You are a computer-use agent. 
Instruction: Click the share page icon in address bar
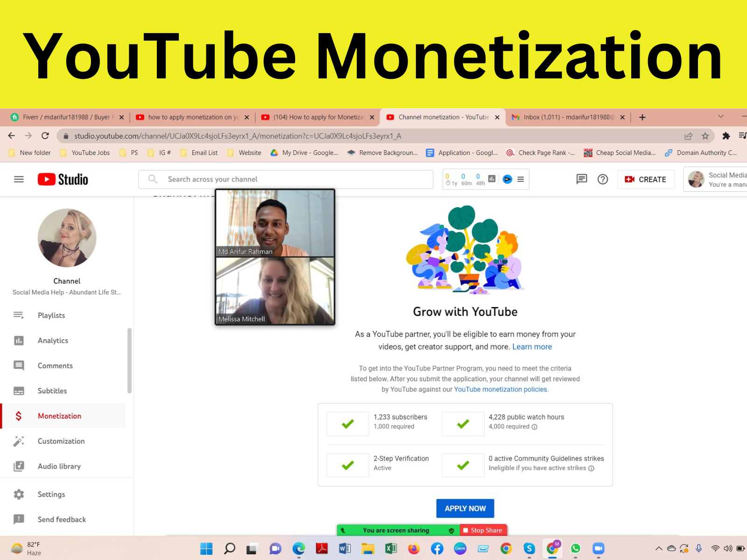(x=688, y=136)
